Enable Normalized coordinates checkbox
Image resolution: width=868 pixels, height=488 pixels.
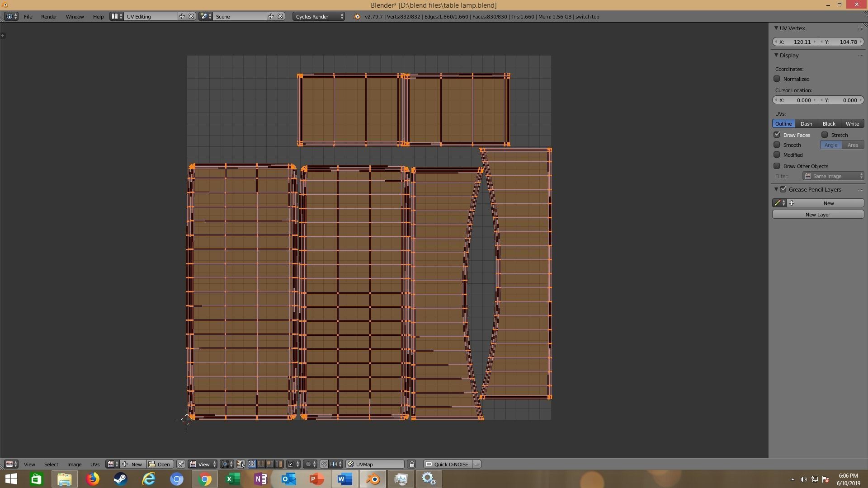(777, 79)
